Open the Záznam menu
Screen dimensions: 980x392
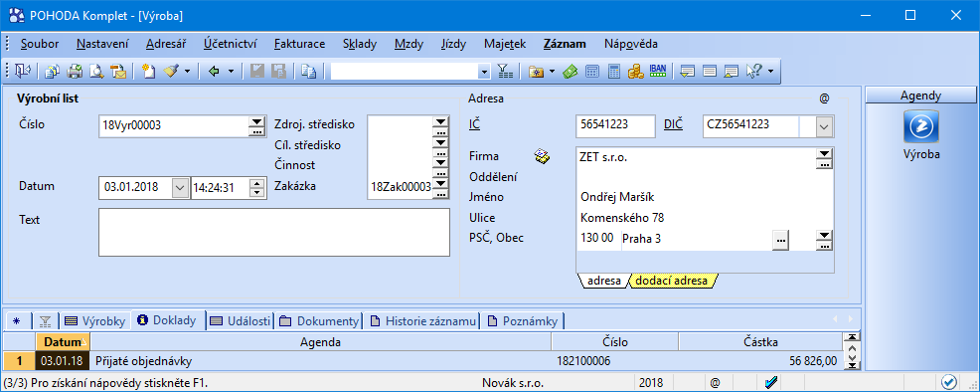coord(565,44)
